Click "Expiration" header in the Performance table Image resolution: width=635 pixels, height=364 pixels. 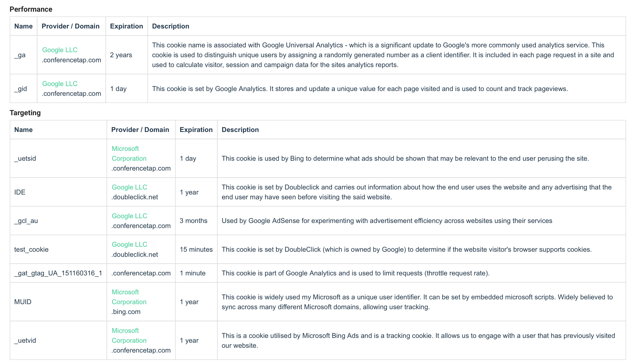pyautogui.click(x=126, y=26)
